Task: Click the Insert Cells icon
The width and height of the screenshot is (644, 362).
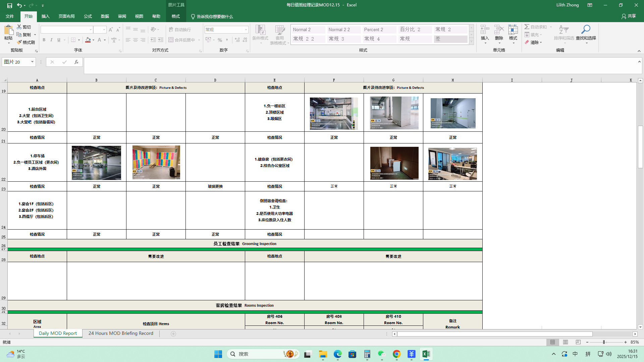Action: point(485,29)
